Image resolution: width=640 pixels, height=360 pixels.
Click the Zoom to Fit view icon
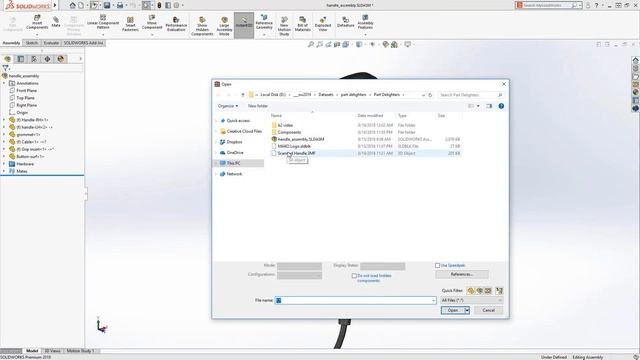[x=311, y=44]
